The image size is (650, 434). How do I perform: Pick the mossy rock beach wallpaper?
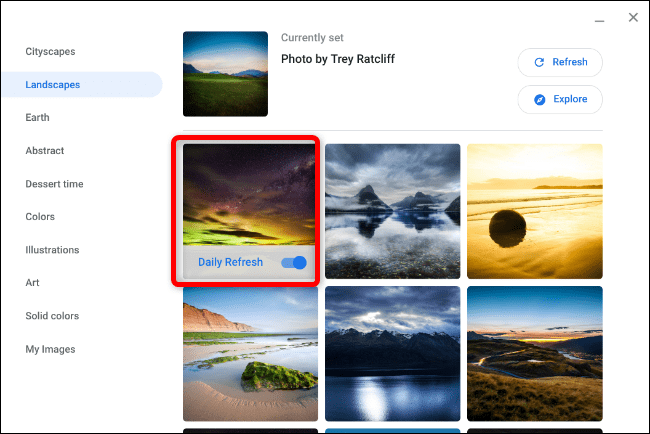250,354
